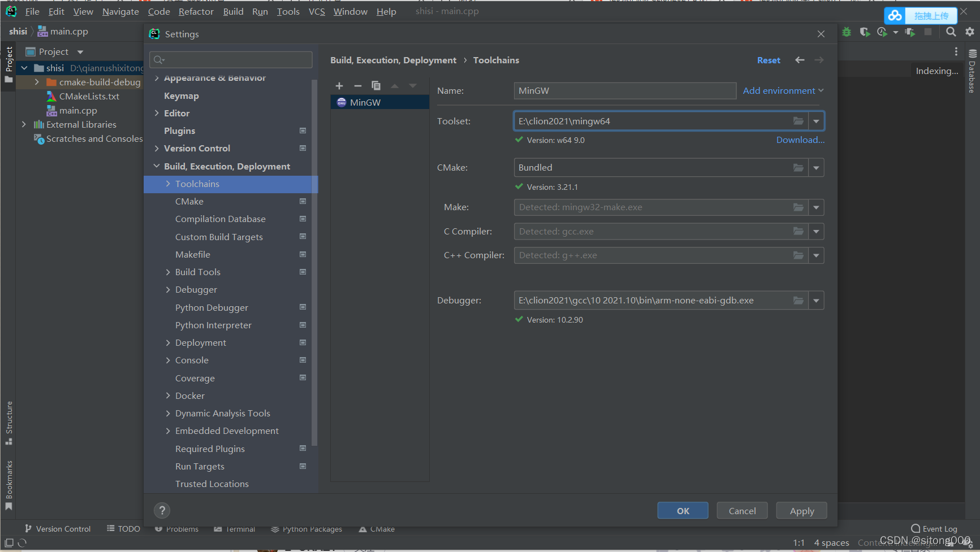
Task: Open the Python Packages tool tab
Action: (306, 529)
